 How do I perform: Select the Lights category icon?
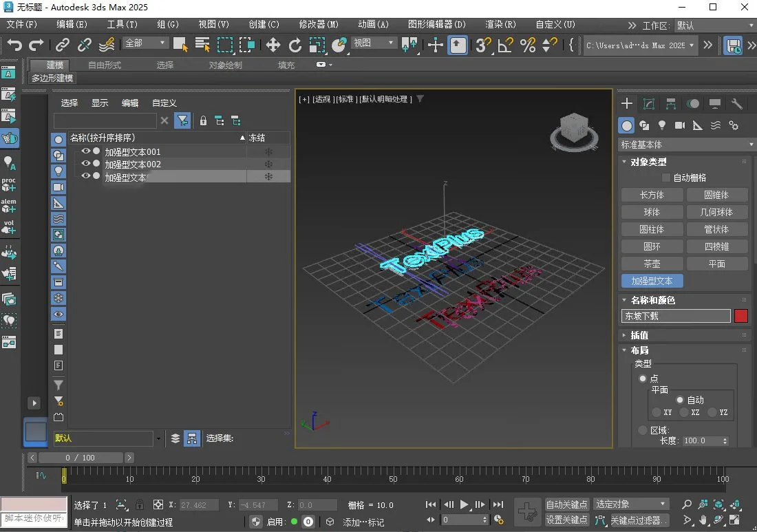(x=662, y=125)
